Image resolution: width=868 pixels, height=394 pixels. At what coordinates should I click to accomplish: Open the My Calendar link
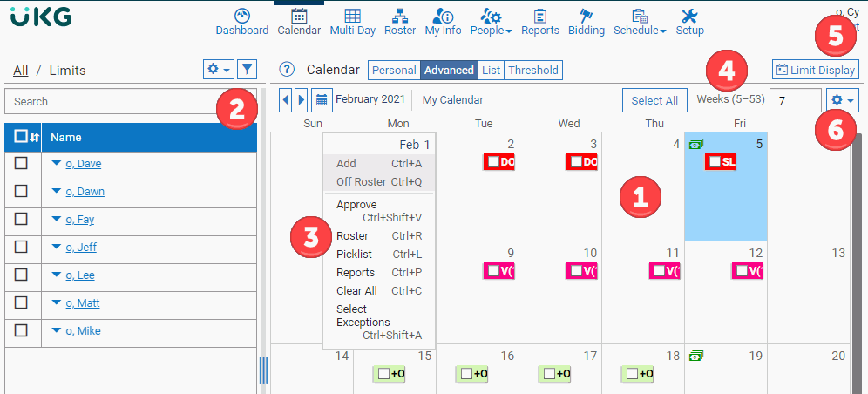click(452, 100)
